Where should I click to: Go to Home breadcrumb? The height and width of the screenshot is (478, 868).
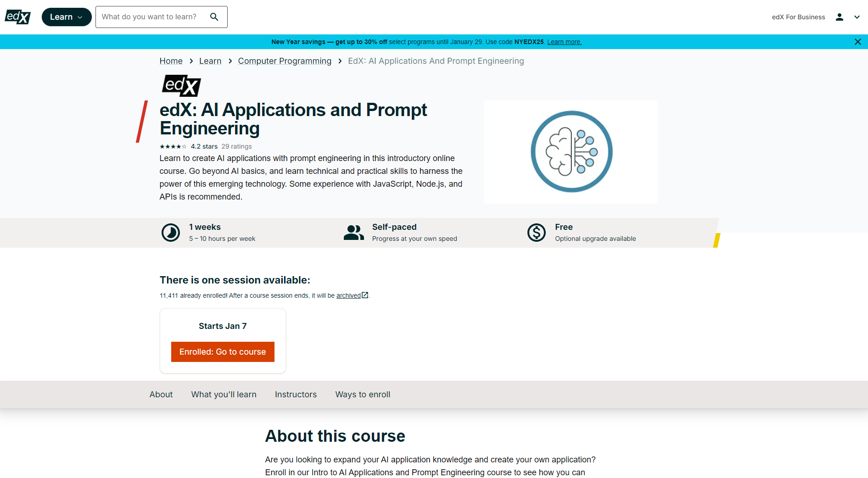(171, 61)
